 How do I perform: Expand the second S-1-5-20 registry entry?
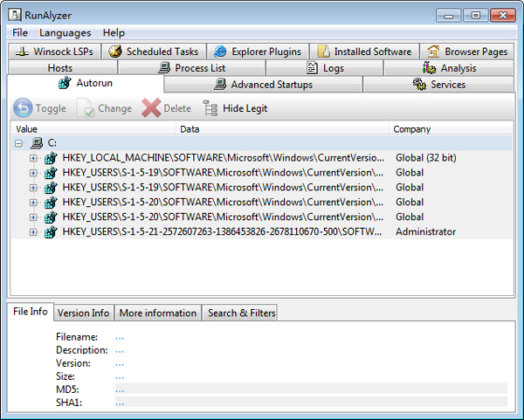click(33, 217)
